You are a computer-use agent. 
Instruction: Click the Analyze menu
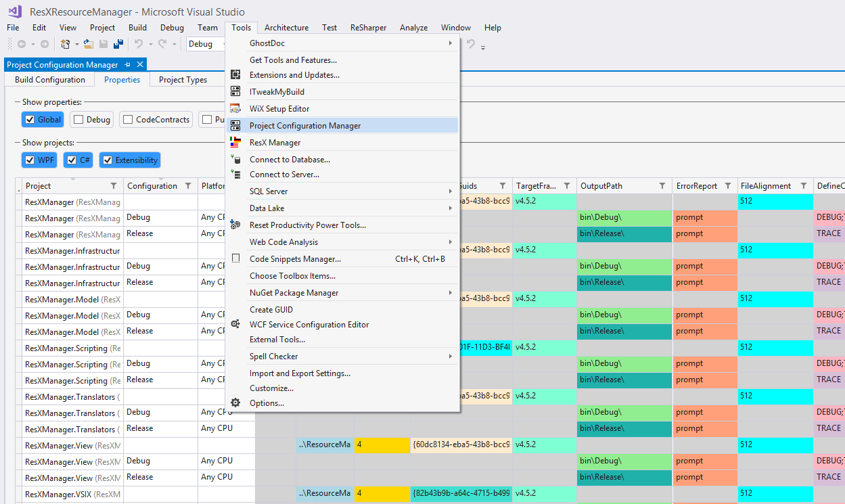point(413,28)
